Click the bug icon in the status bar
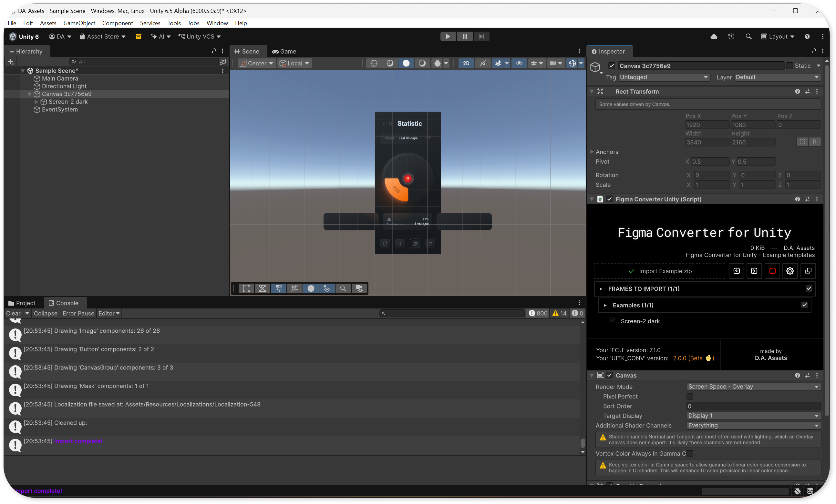 tap(797, 491)
